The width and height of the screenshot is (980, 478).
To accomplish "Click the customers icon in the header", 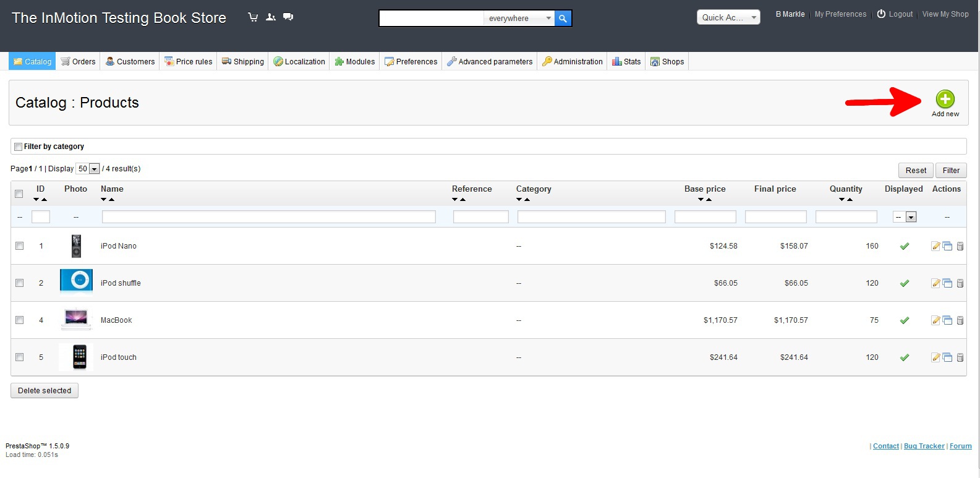I will click(x=271, y=17).
